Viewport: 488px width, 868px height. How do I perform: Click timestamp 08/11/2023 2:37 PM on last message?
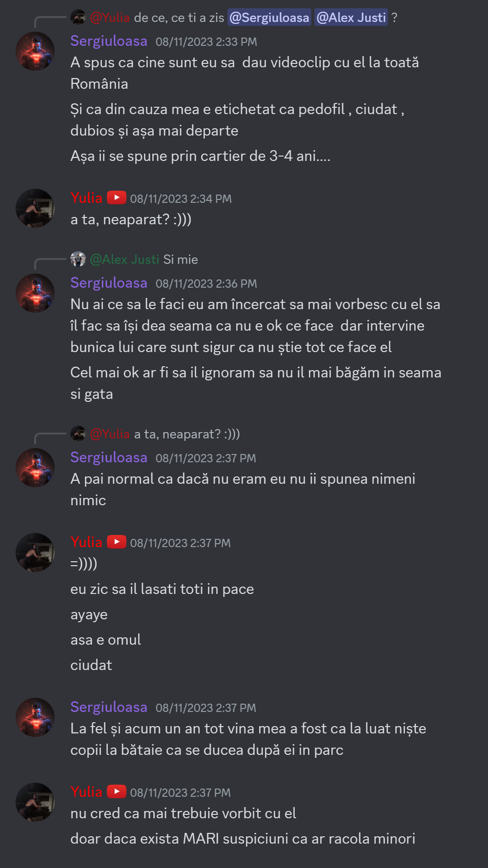(181, 793)
